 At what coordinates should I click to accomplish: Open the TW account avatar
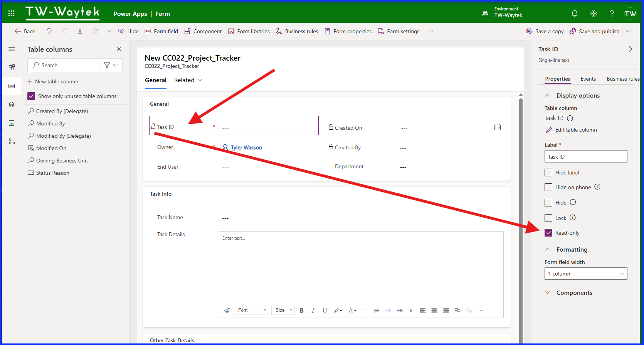click(x=631, y=14)
